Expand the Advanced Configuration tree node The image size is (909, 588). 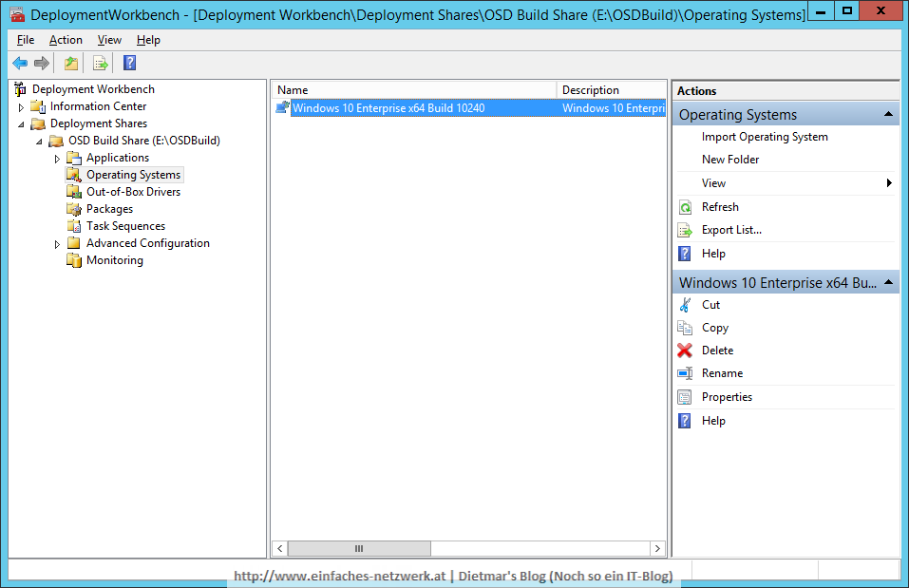pyautogui.click(x=57, y=244)
